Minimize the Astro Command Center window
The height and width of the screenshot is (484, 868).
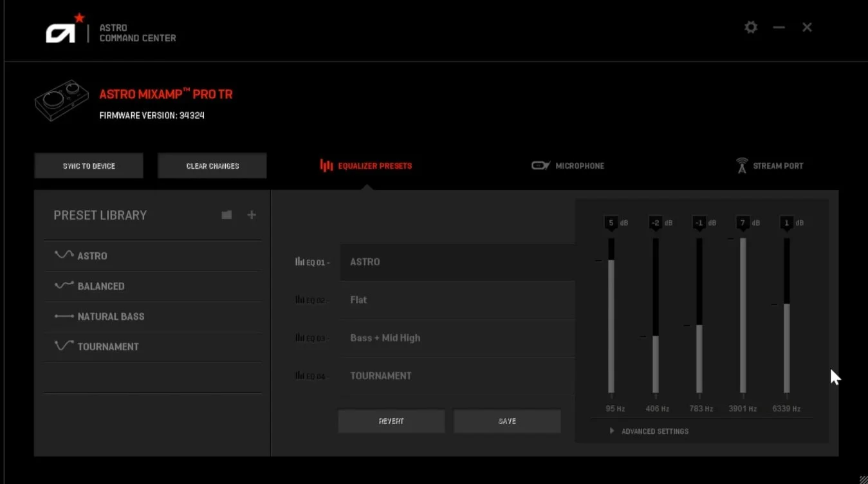(x=779, y=28)
